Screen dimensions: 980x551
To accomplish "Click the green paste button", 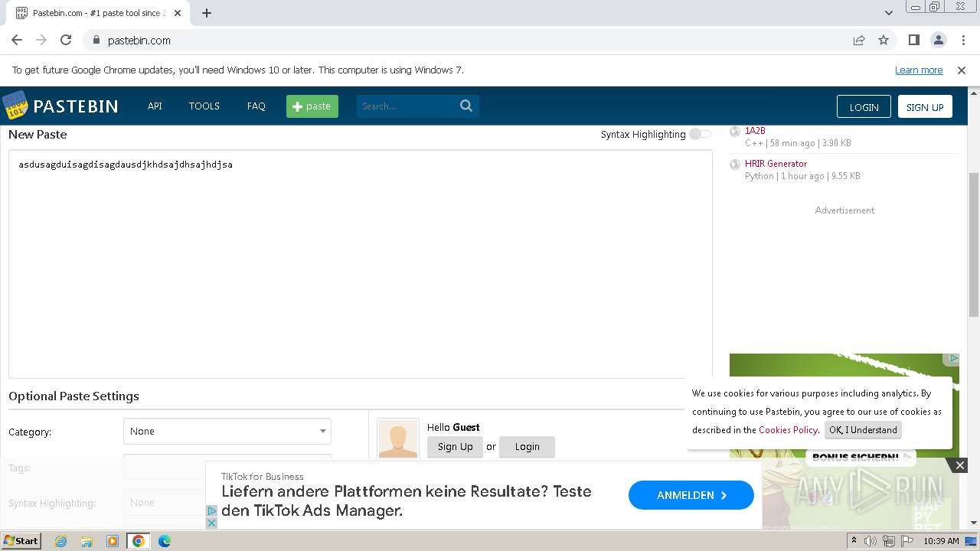I will click(x=312, y=106).
